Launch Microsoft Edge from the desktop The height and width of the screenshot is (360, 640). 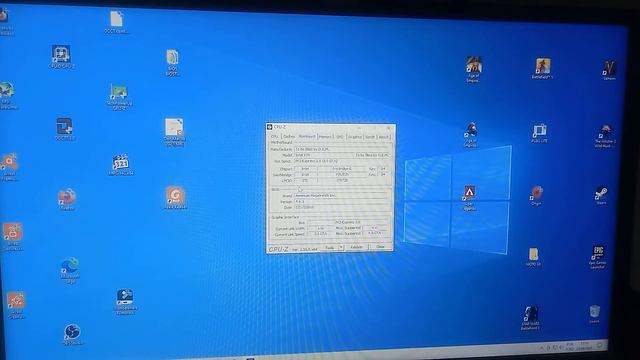tap(70, 269)
